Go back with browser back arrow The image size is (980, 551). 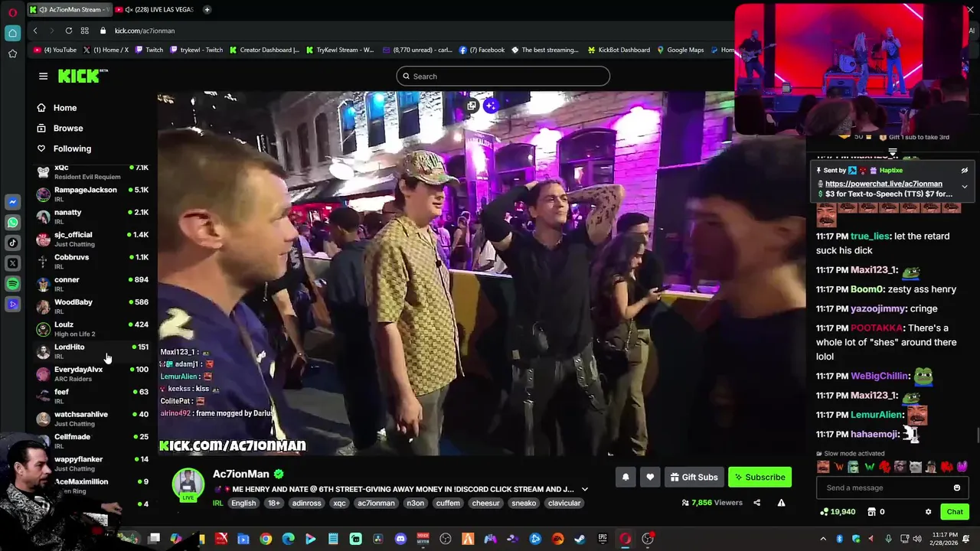(x=35, y=31)
